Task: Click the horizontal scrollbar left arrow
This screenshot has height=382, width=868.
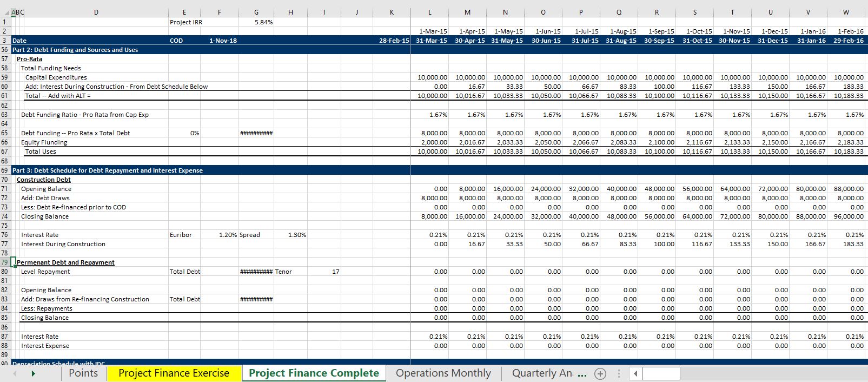Action: pyautogui.click(x=636, y=373)
